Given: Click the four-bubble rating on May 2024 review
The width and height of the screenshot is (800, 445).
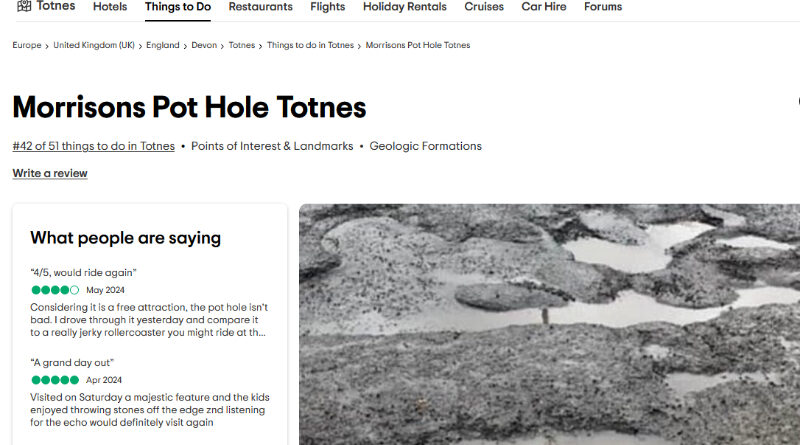Looking at the screenshot, I should pyautogui.click(x=55, y=290).
